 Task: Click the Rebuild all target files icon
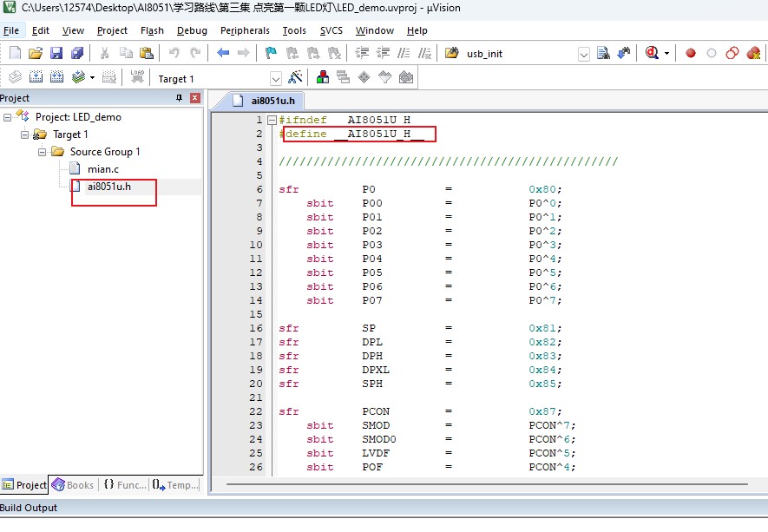point(56,78)
